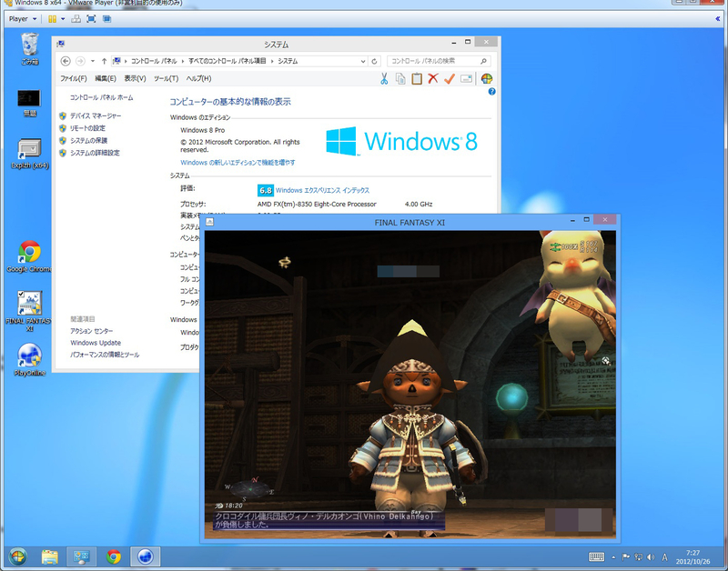Go up one level in the control panel
The height and width of the screenshot is (571, 728).
[x=104, y=61]
